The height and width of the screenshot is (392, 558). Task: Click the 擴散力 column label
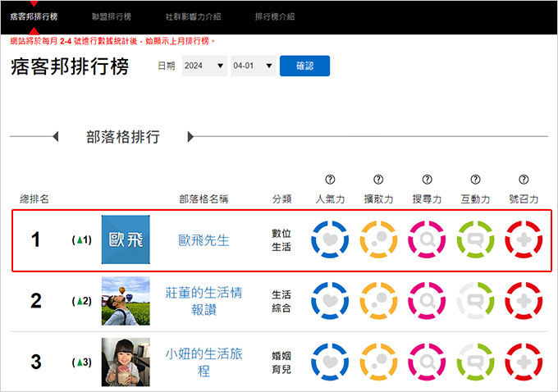click(378, 198)
